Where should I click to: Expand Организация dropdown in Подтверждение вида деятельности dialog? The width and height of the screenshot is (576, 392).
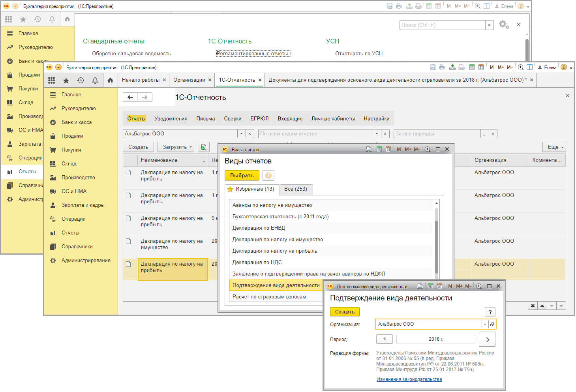pyautogui.click(x=485, y=324)
